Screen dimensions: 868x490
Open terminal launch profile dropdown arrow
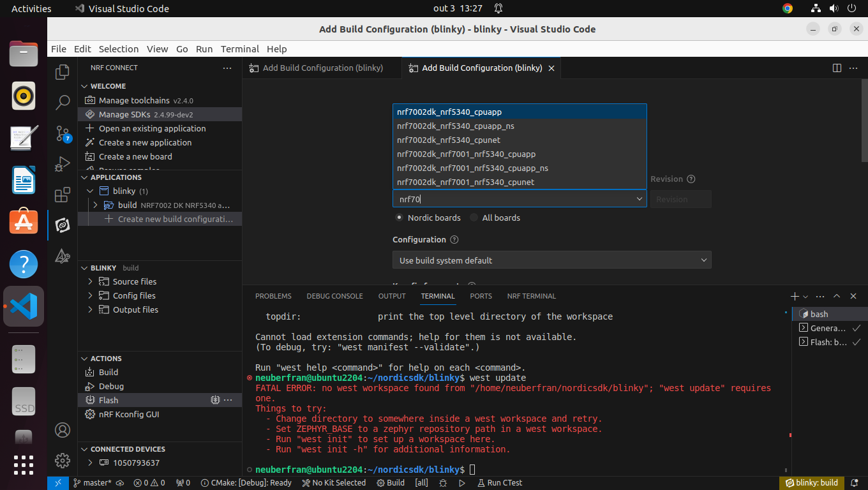point(805,297)
